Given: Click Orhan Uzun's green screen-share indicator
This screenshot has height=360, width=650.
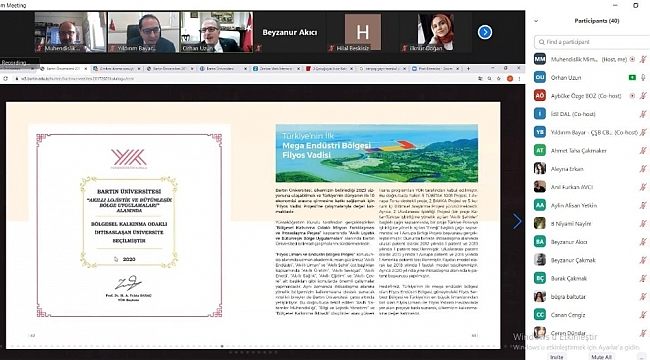Looking at the screenshot, I should tap(632, 78).
